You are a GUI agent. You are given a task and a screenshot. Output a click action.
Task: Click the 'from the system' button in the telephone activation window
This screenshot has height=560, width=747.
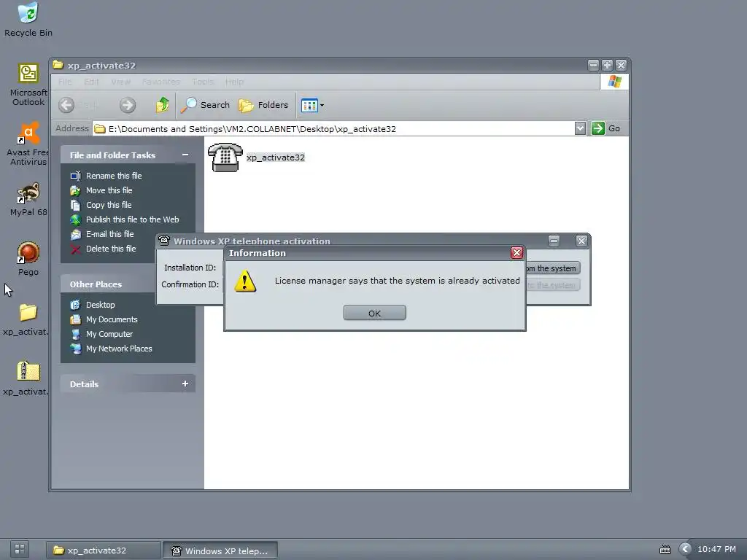(x=553, y=268)
